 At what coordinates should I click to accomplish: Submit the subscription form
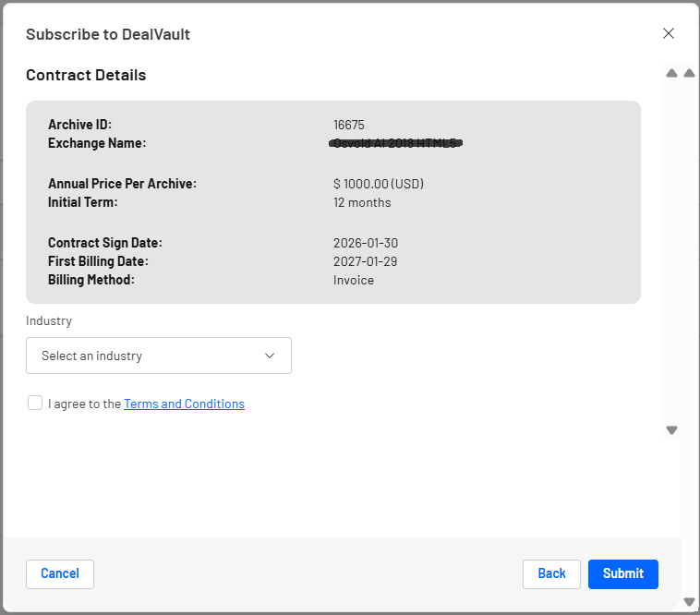(622, 574)
